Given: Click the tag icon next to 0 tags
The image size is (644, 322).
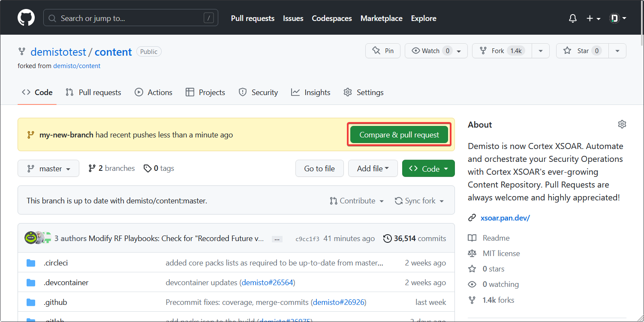Looking at the screenshot, I should click(147, 169).
